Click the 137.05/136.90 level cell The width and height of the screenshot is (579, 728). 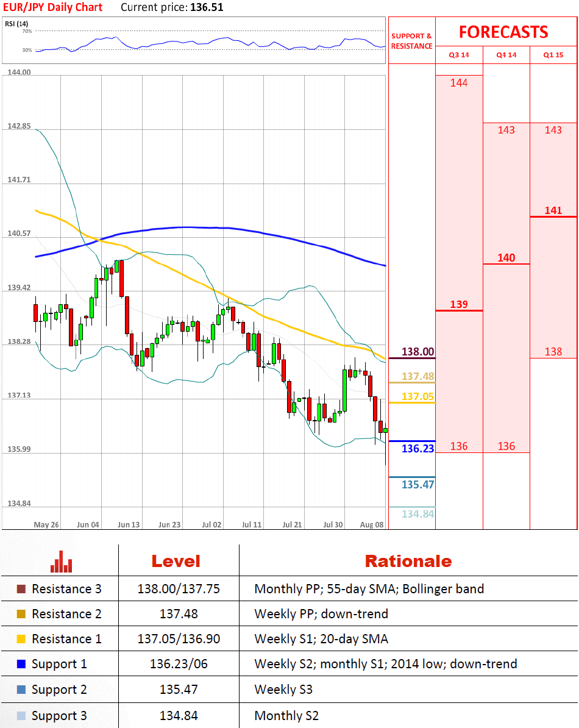pyautogui.click(x=179, y=639)
